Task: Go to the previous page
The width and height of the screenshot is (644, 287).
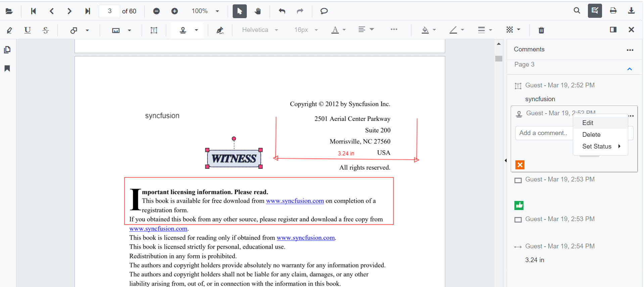Action: pyautogui.click(x=51, y=11)
